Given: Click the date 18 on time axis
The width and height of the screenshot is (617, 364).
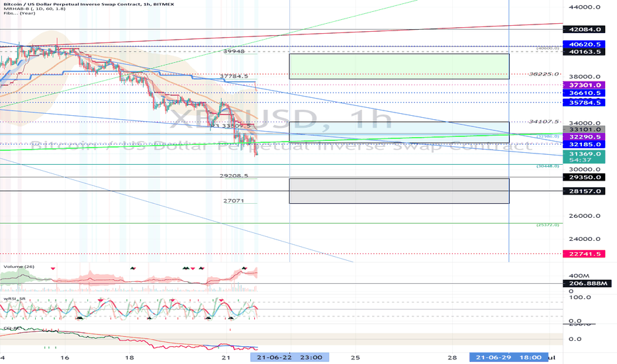Looking at the screenshot, I should (130, 357).
